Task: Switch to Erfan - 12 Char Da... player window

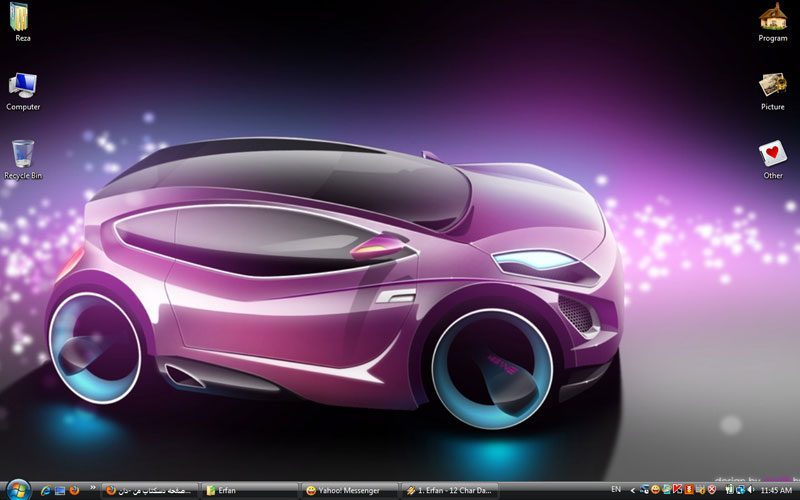Action: (449, 490)
